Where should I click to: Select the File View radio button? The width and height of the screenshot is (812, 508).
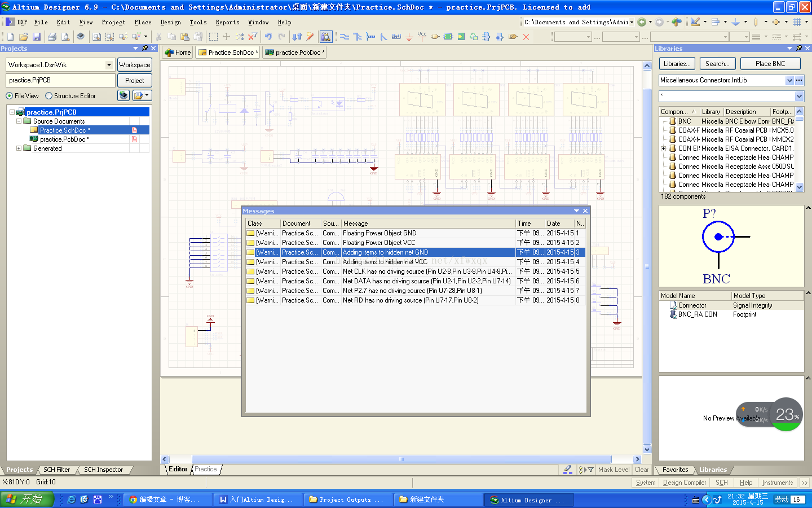tap(10, 96)
